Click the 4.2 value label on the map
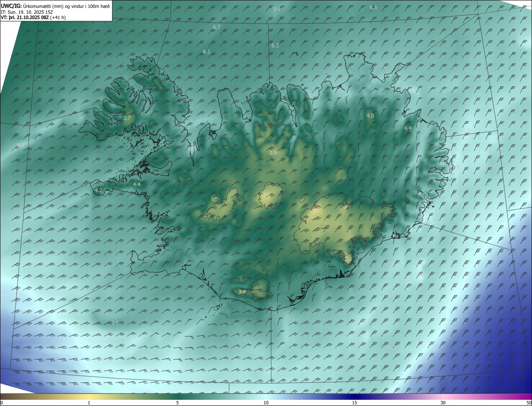Image resolution: width=532 pixels, height=406 pixels. pyautogui.click(x=99, y=190)
